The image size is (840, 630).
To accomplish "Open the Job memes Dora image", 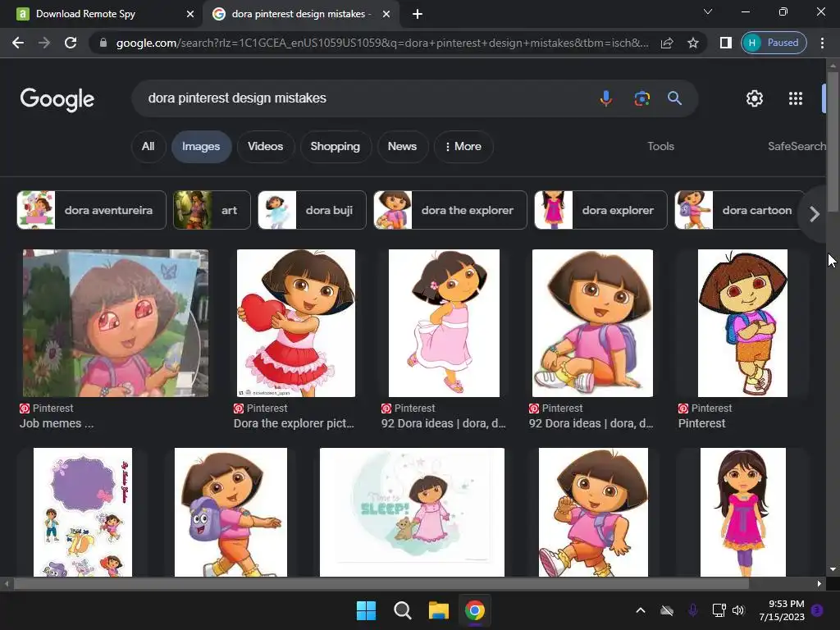I will click(116, 323).
